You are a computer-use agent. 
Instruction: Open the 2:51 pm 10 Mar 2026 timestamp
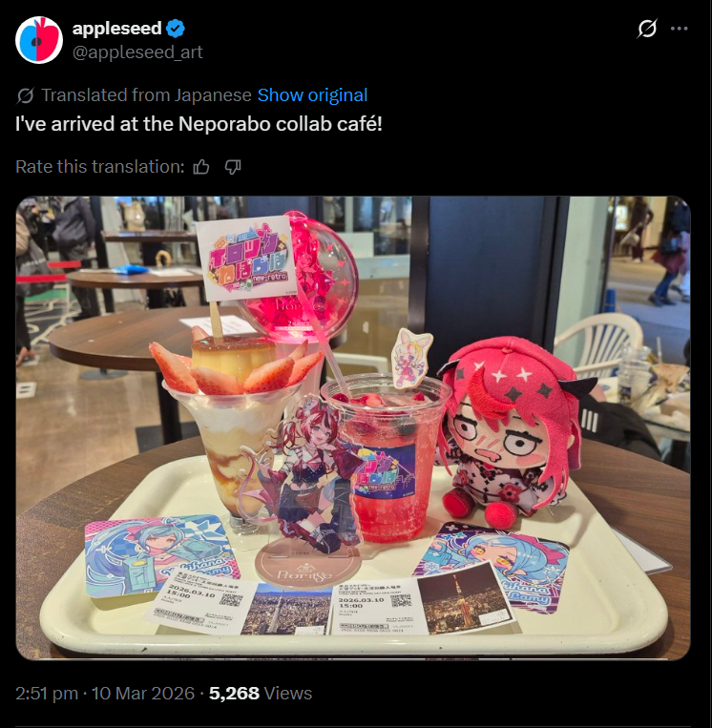[105, 694]
